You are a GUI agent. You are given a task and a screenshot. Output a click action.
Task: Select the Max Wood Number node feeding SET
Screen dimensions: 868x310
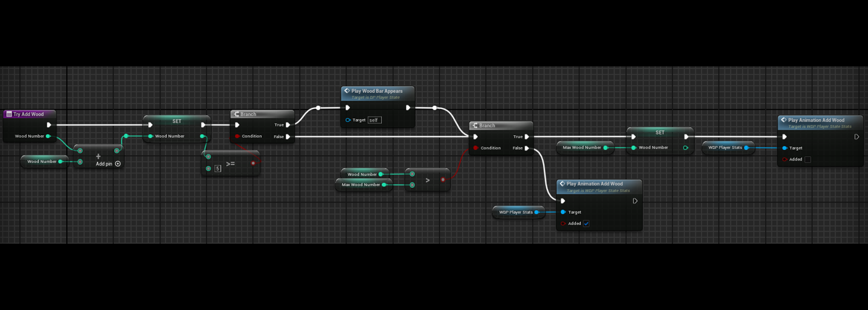(x=582, y=148)
